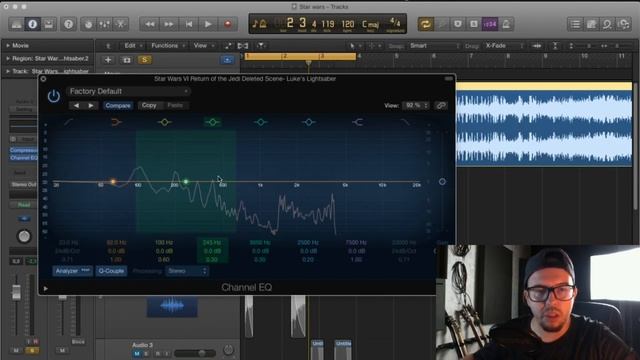
Task: Start playback with Play button
Action: (x=208, y=24)
